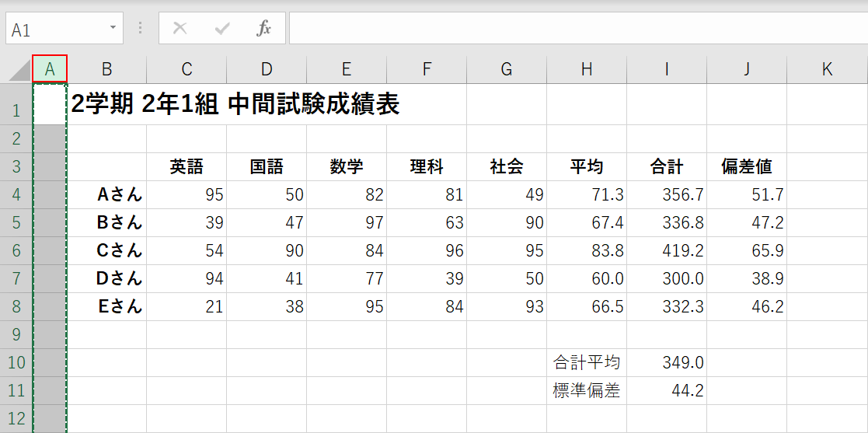The height and width of the screenshot is (433, 868).
Task: Select row 10 header
Action: pyautogui.click(x=16, y=363)
